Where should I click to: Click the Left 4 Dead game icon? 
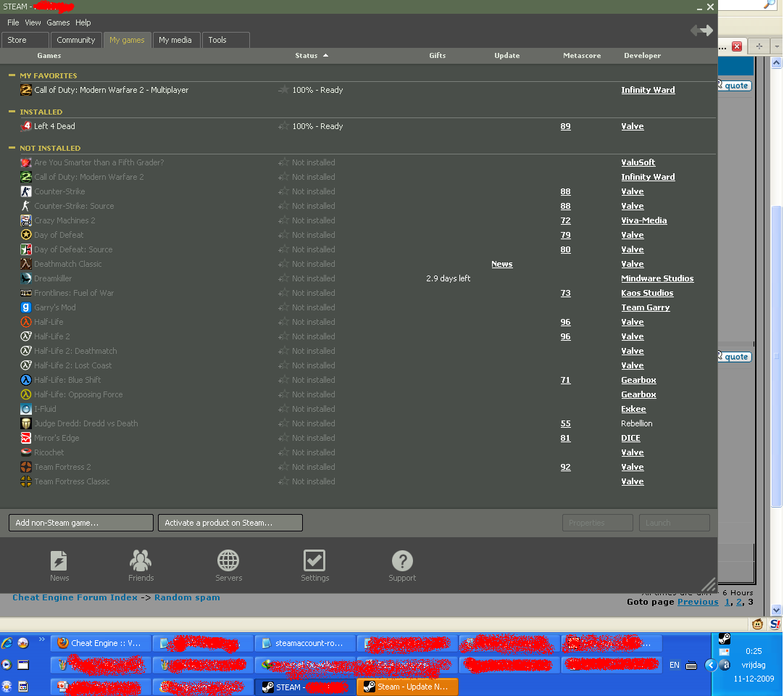[26, 126]
